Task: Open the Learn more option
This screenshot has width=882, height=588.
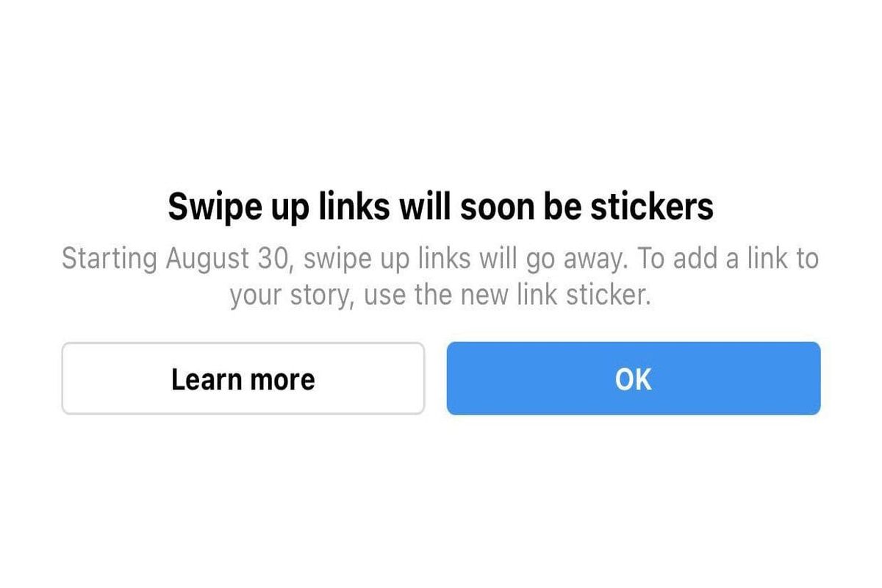Action: 243,378
